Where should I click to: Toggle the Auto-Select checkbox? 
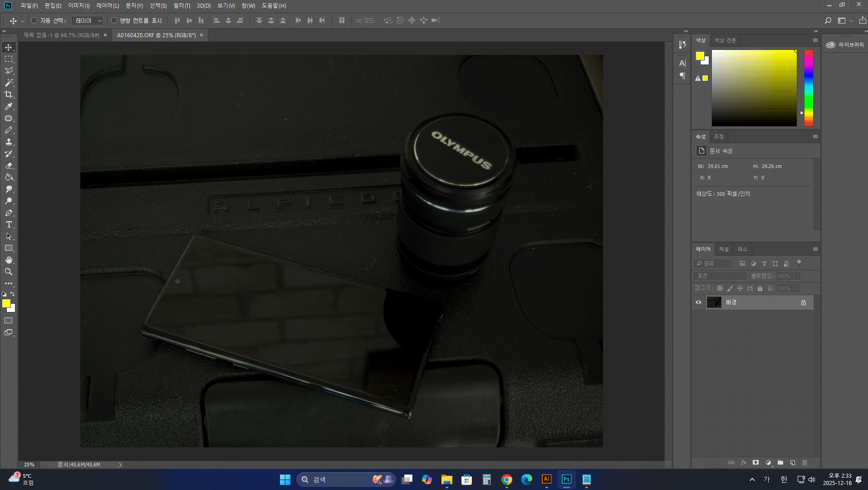(34, 20)
